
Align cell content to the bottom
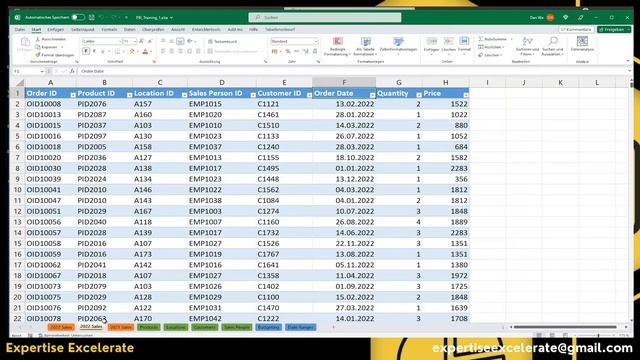pyautogui.click(x=180, y=41)
